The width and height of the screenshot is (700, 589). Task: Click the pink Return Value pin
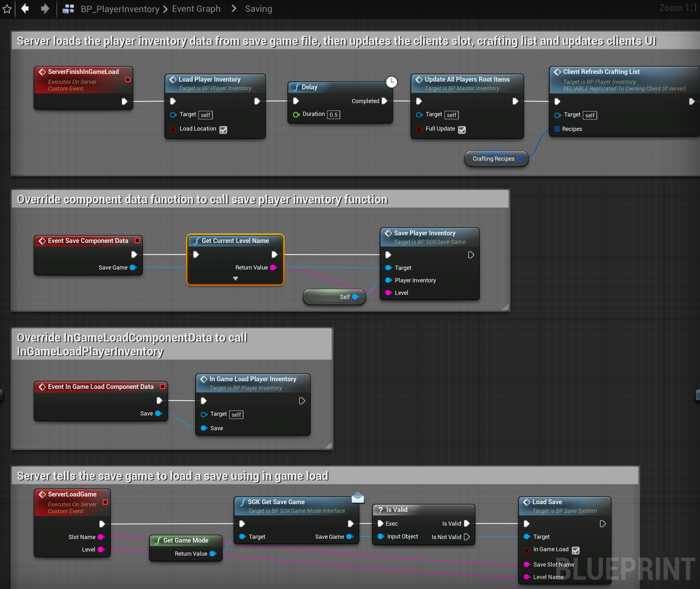click(x=273, y=268)
